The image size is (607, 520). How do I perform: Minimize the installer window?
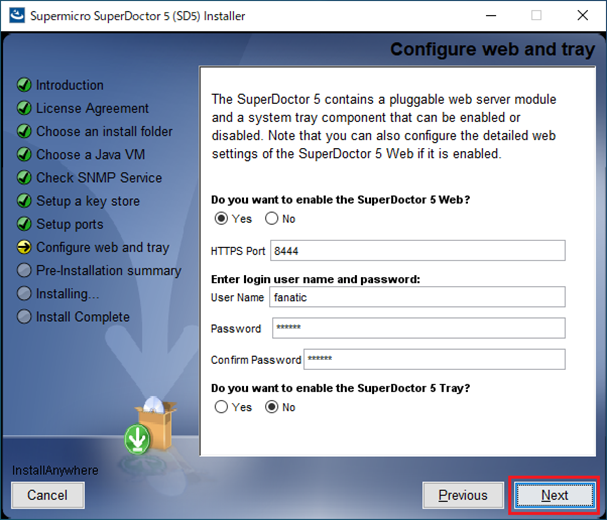[491, 15]
